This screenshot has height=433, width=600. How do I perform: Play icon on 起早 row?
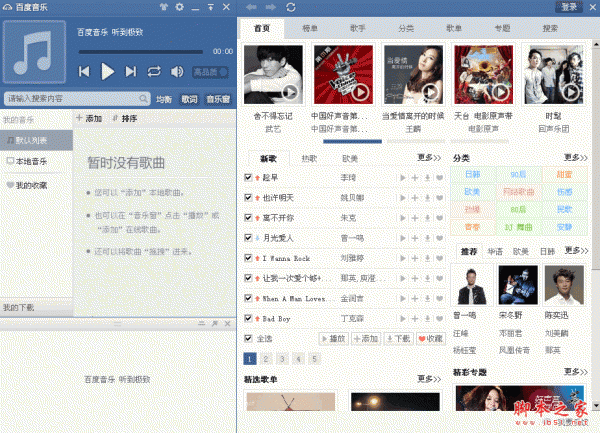[x=403, y=177]
